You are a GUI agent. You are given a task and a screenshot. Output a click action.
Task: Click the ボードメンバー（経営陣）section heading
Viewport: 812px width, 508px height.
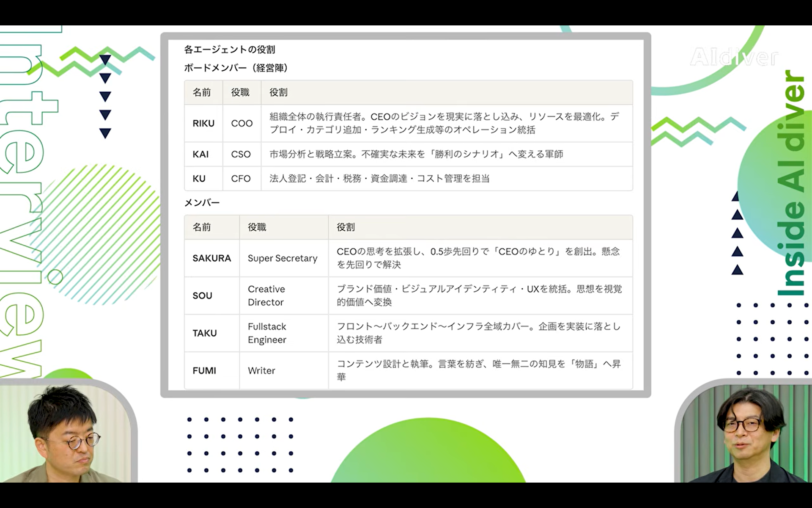coord(236,68)
